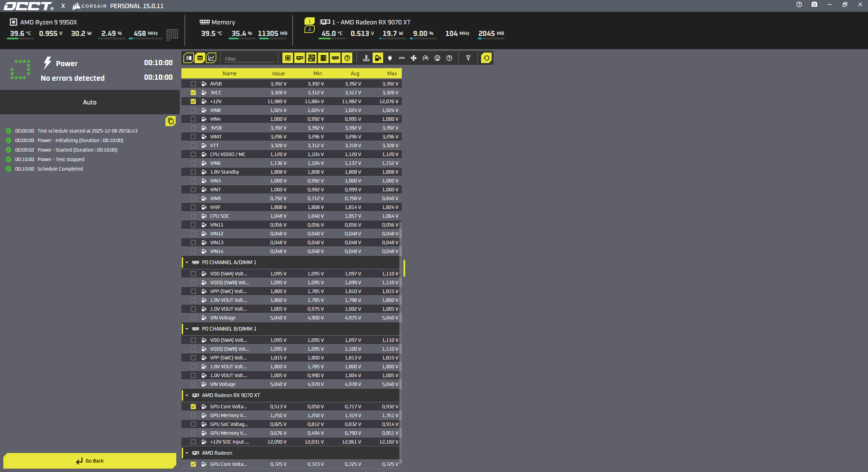Open CPU core grid icon
The height and width of the screenshot is (472, 868).
click(172, 34)
